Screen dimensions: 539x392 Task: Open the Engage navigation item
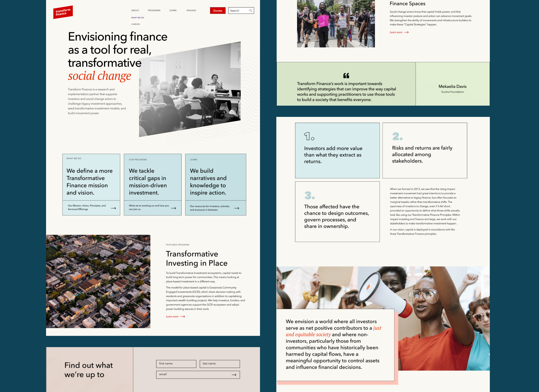coord(191,11)
